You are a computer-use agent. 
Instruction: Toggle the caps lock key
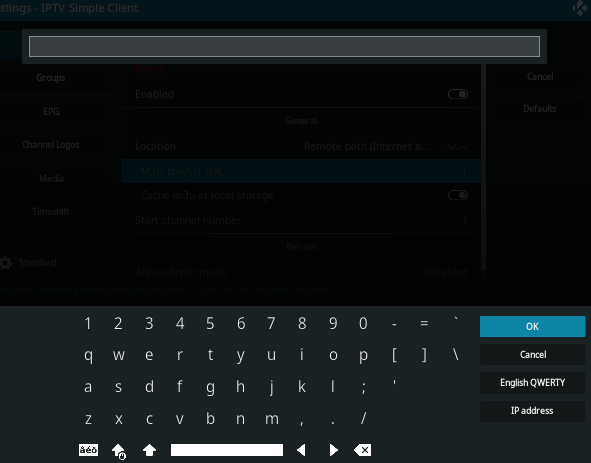119,450
